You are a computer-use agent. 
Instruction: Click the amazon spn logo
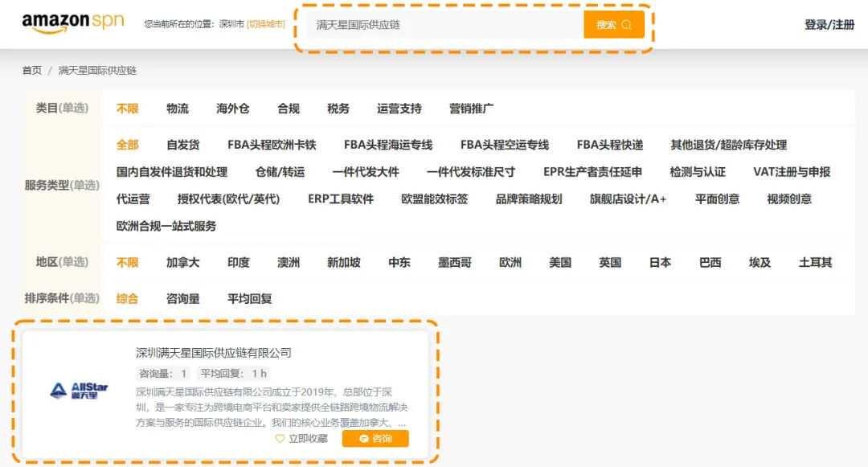[73, 22]
